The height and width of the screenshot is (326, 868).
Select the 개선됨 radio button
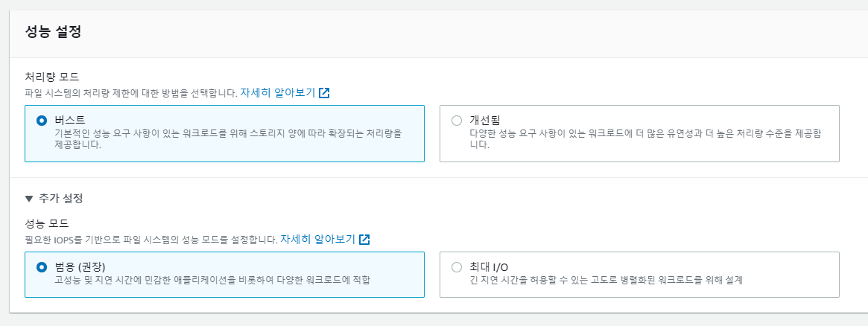[x=456, y=121]
